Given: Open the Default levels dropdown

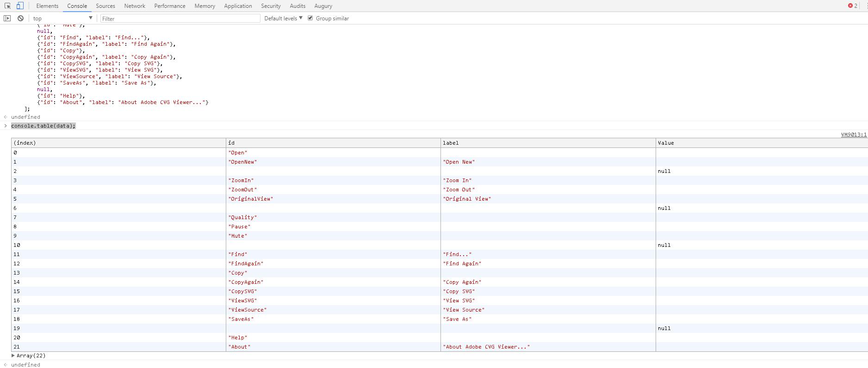Looking at the screenshot, I should (283, 18).
